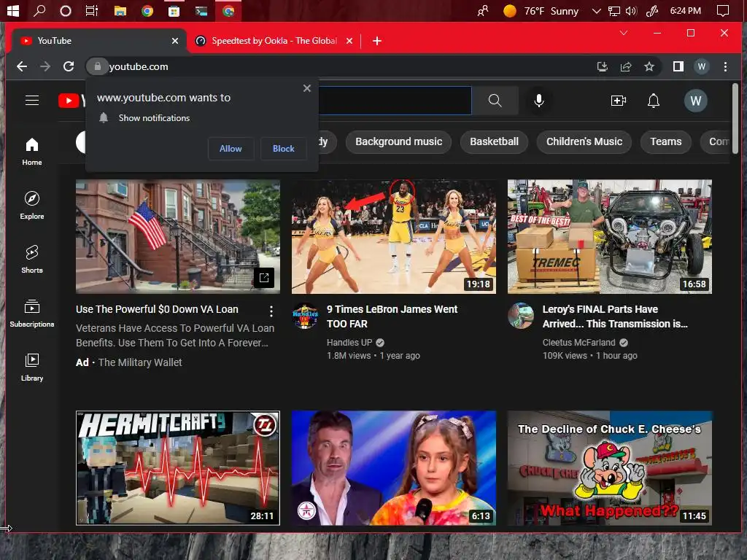Open Leroy's FINAL Parts video thumbnail

click(609, 237)
